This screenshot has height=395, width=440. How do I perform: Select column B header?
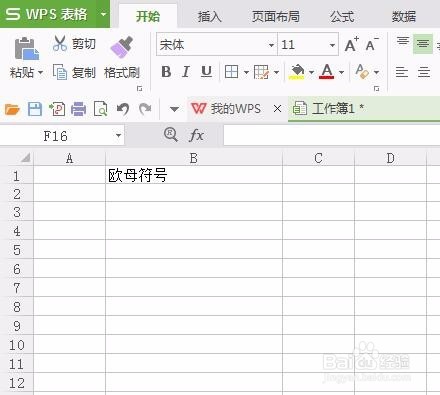[194, 158]
